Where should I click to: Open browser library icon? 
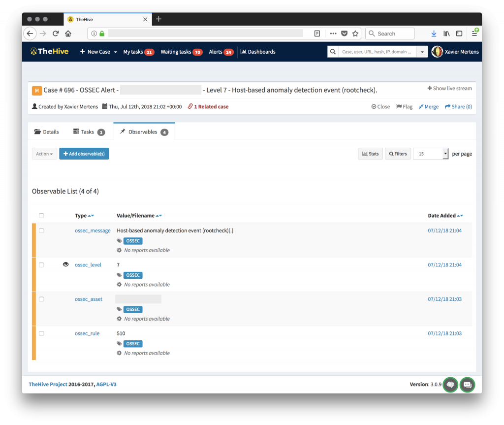pyautogui.click(x=446, y=33)
